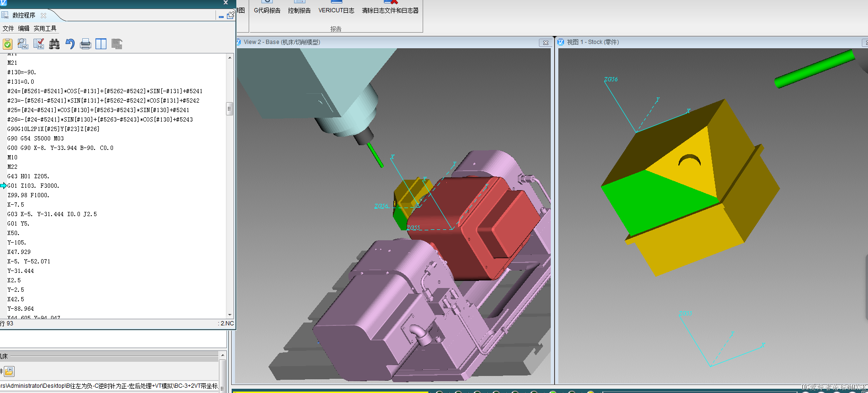Close the 数控程序 tab with its X
This screenshot has width=868, height=393.
click(43, 15)
